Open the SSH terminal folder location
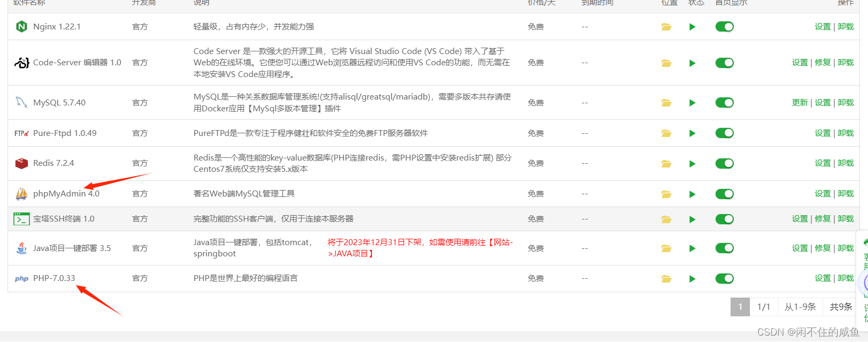 [666, 219]
